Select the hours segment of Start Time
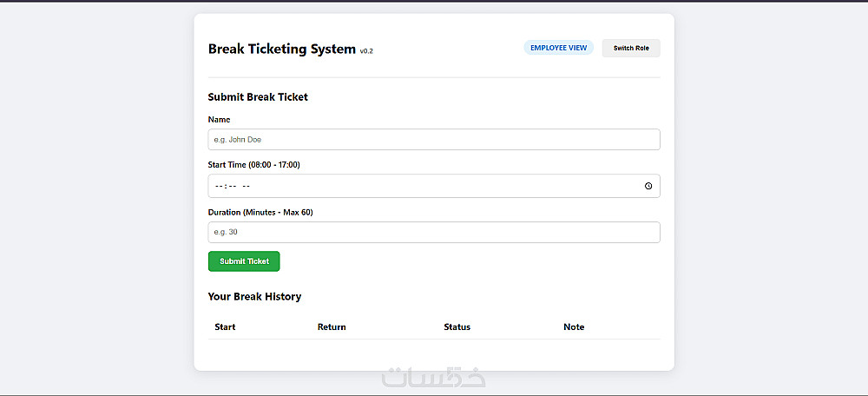Viewport: 868px width, 396px height. coord(219,186)
